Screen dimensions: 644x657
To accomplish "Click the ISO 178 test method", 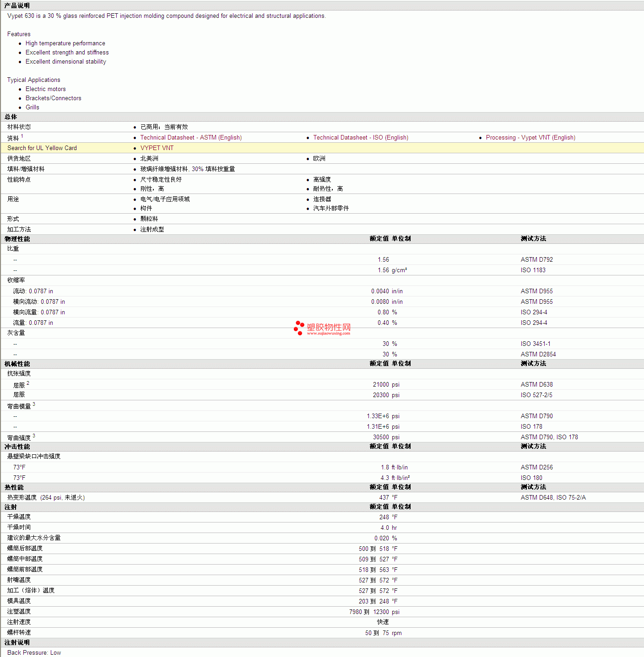I will point(531,427).
